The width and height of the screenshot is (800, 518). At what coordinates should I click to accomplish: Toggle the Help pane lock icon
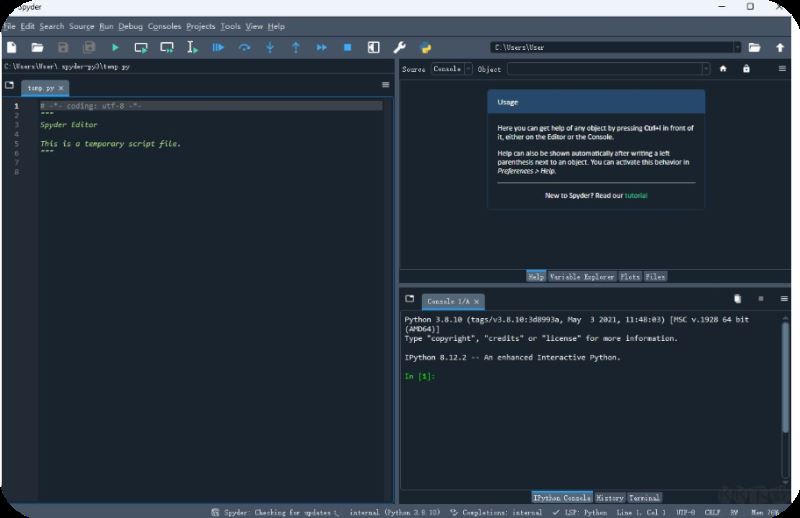pyautogui.click(x=746, y=69)
